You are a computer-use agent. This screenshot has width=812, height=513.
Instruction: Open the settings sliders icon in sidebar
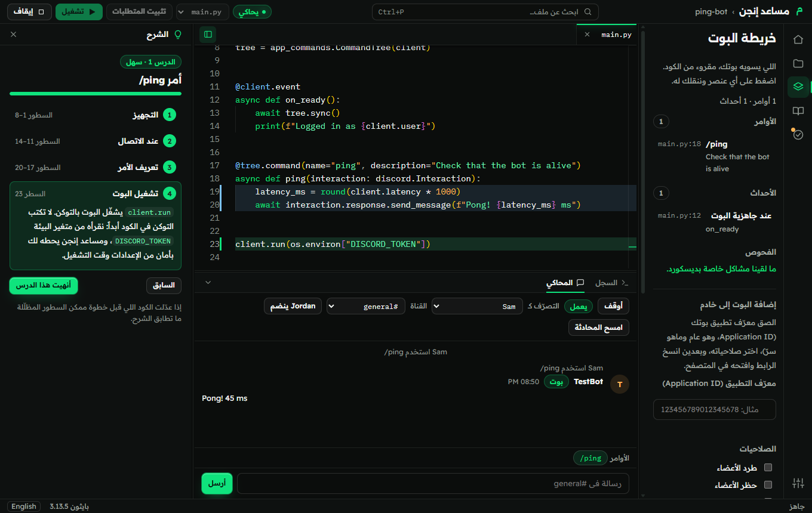(798, 483)
